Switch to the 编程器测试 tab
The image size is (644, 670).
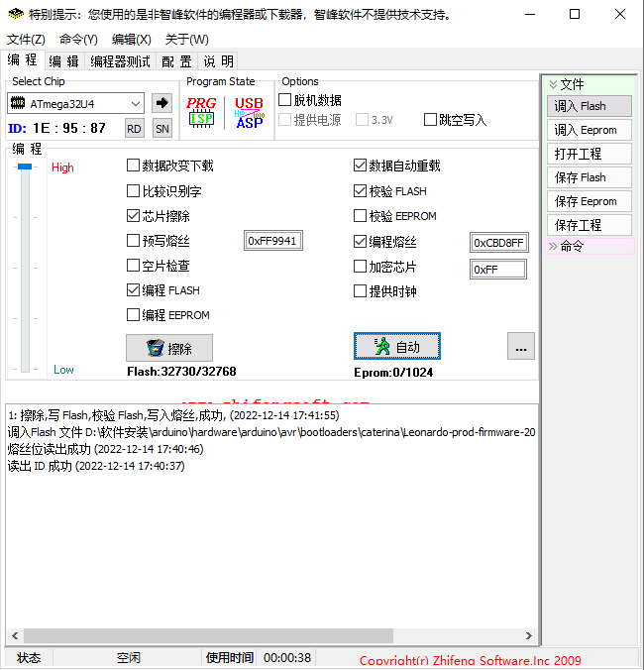coord(121,61)
